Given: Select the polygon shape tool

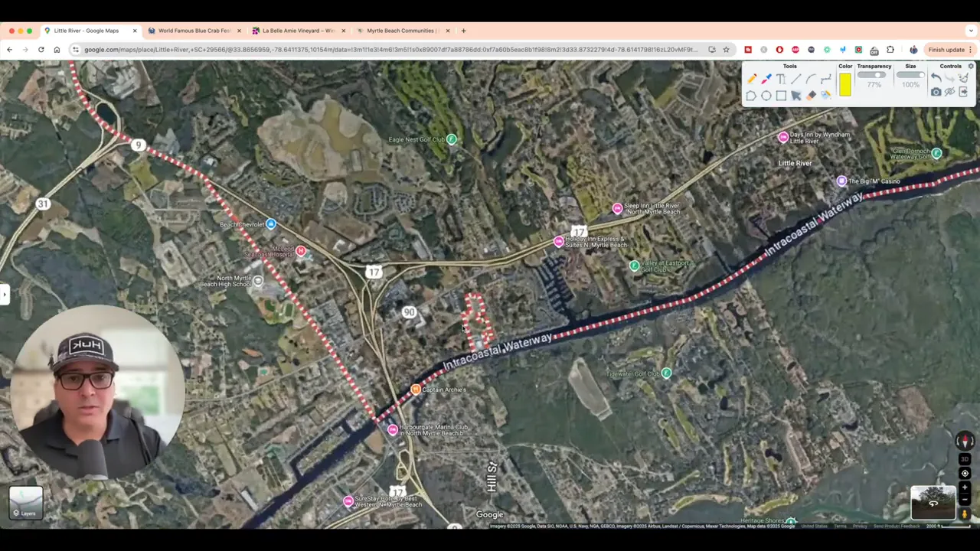Looking at the screenshot, I should pos(752,96).
